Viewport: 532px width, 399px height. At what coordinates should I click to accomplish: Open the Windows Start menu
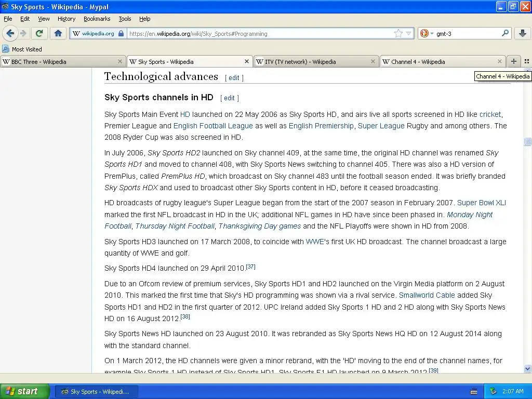point(25,391)
